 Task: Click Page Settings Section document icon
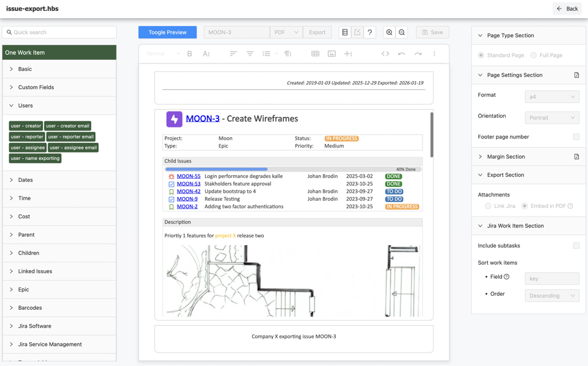[577, 75]
